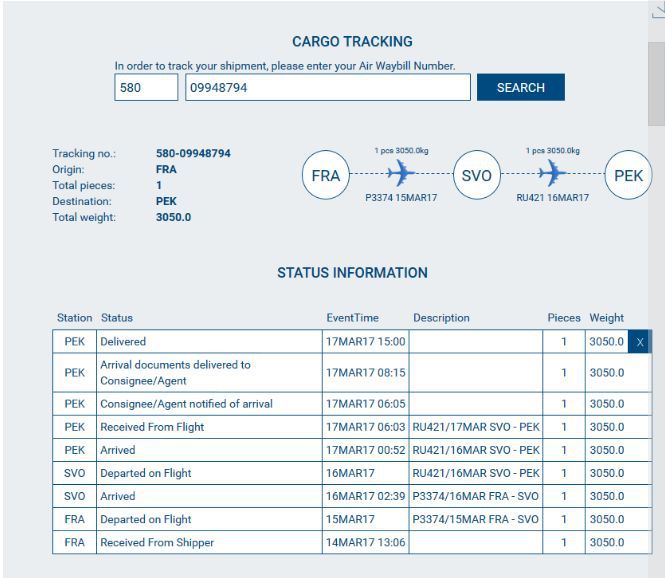Click the PEK destination airport circle
665x578 pixels.
click(x=628, y=176)
